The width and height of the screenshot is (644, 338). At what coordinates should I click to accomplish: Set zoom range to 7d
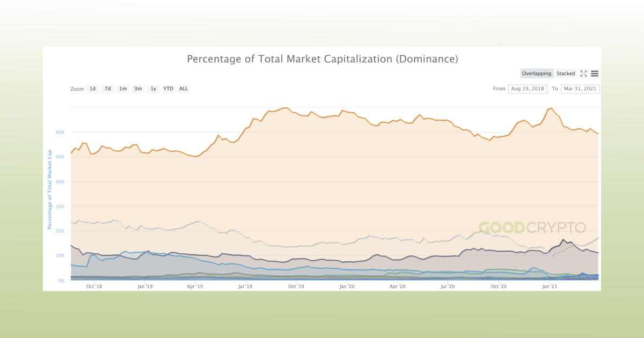[107, 89]
